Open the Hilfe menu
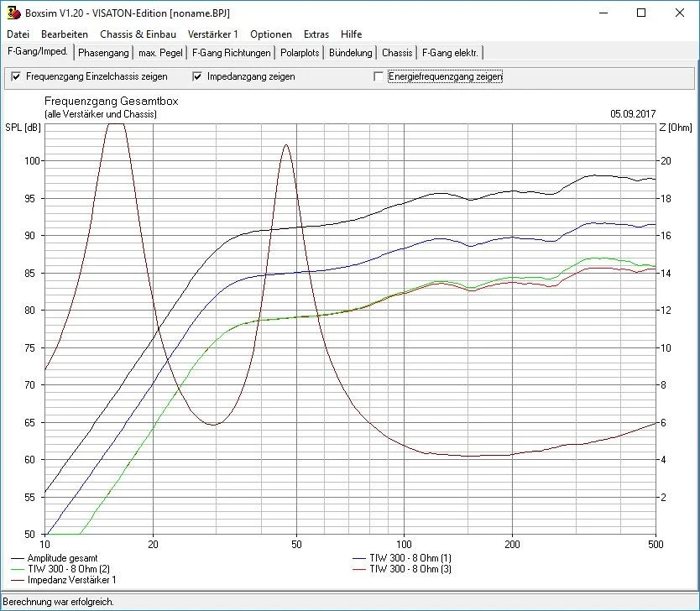This screenshot has height=611, width=700. (352, 34)
